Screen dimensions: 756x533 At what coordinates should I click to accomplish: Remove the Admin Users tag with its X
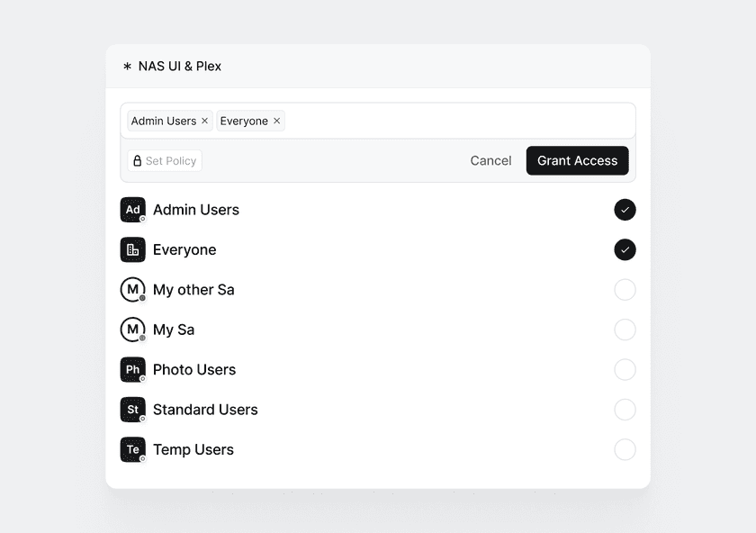[205, 121]
